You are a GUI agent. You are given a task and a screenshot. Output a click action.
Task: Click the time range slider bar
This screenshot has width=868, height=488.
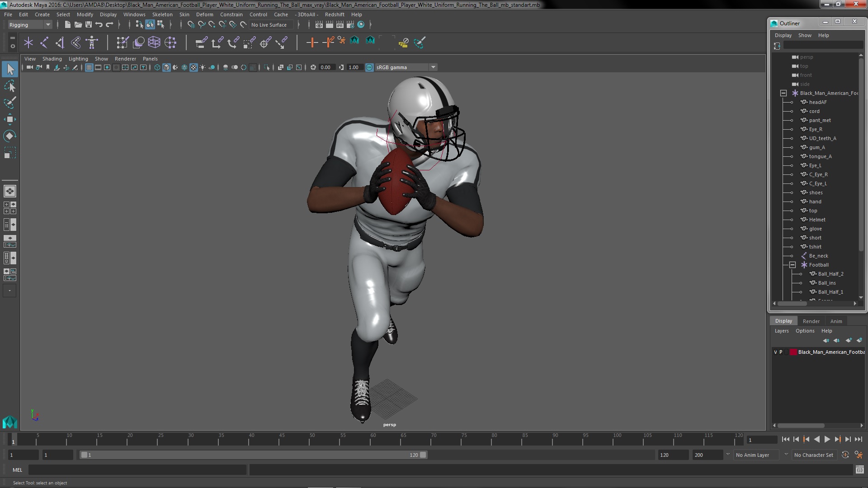pos(253,455)
